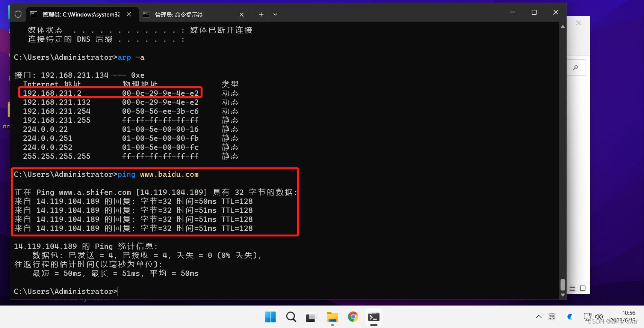This screenshot has width=644, height=328.
Task: Click www.baidu.com in ping command
Action: pyautogui.click(x=169, y=175)
